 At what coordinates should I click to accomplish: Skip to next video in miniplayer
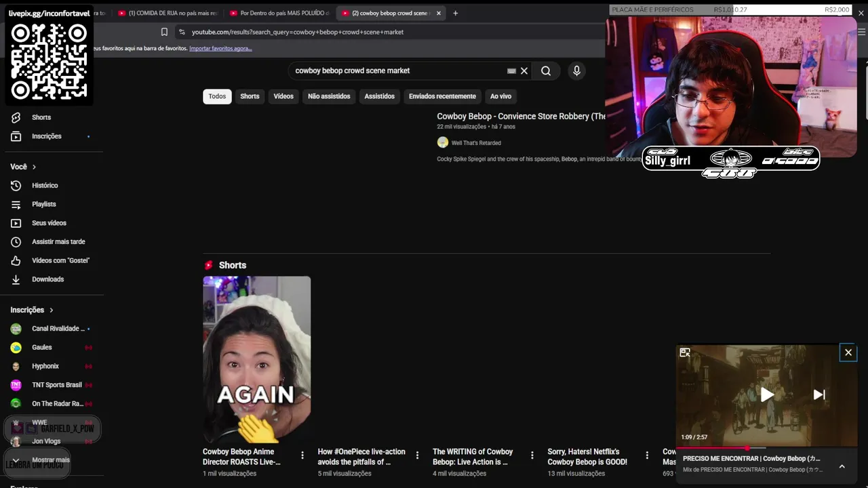pyautogui.click(x=819, y=394)
